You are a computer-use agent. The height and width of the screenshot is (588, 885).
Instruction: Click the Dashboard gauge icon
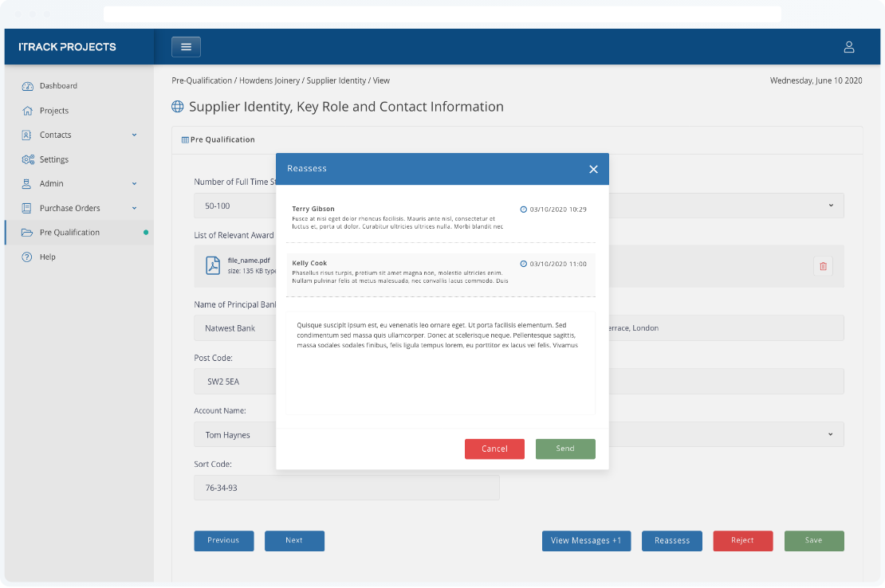coord(27,86)
